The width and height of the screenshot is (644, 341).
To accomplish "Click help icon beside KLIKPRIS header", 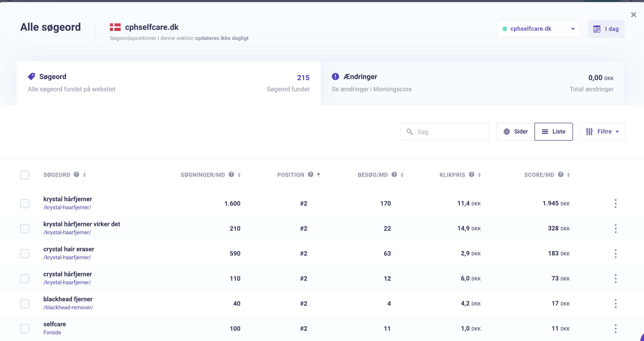I will tap(471, 174).
